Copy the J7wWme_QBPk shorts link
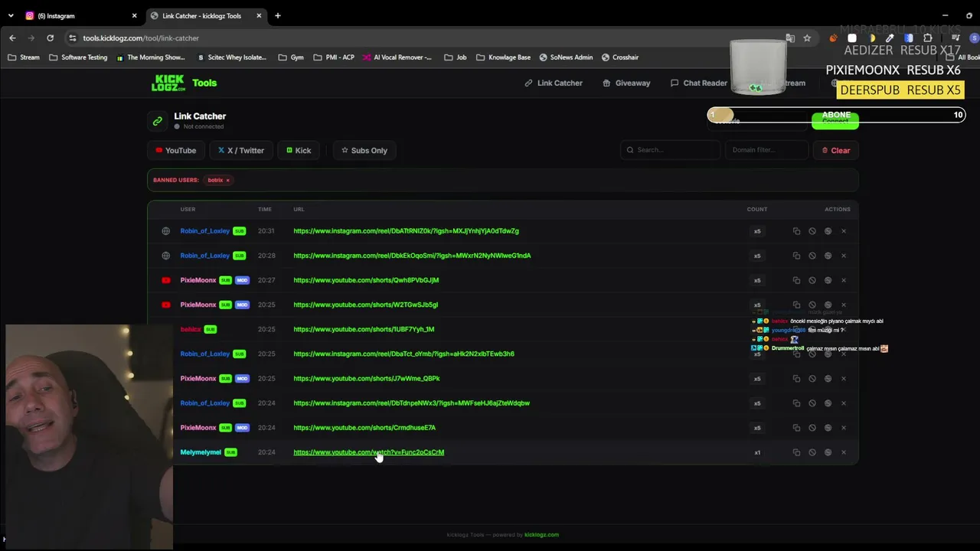The height and width of the screenshot is (551, 980). point(796,379)
